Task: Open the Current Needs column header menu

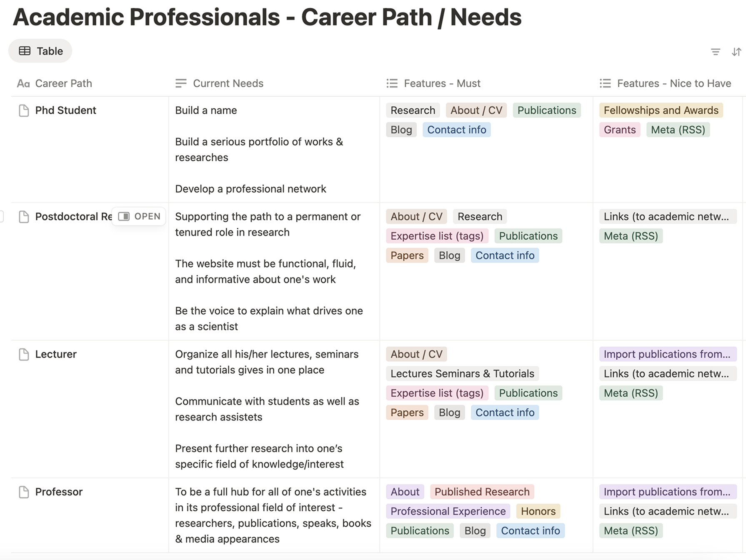Action: (x=228, y=83)
